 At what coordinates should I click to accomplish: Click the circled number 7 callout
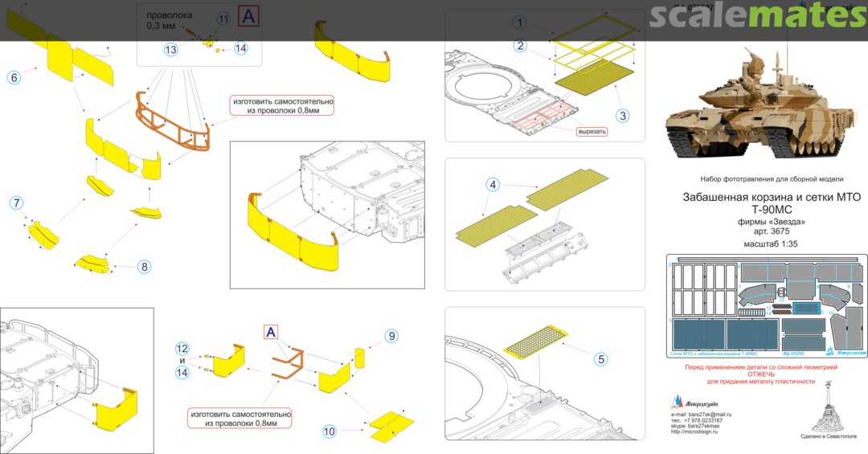(17, 202)
